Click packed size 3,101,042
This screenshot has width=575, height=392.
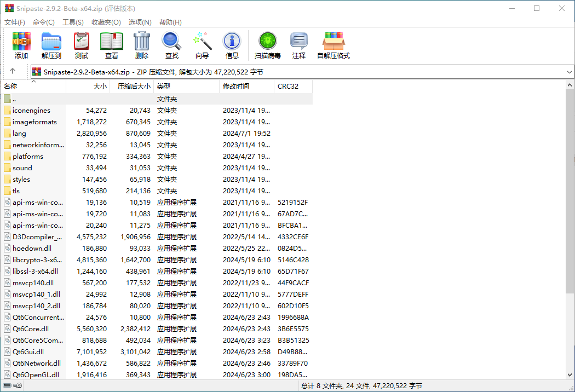[135, 351]
